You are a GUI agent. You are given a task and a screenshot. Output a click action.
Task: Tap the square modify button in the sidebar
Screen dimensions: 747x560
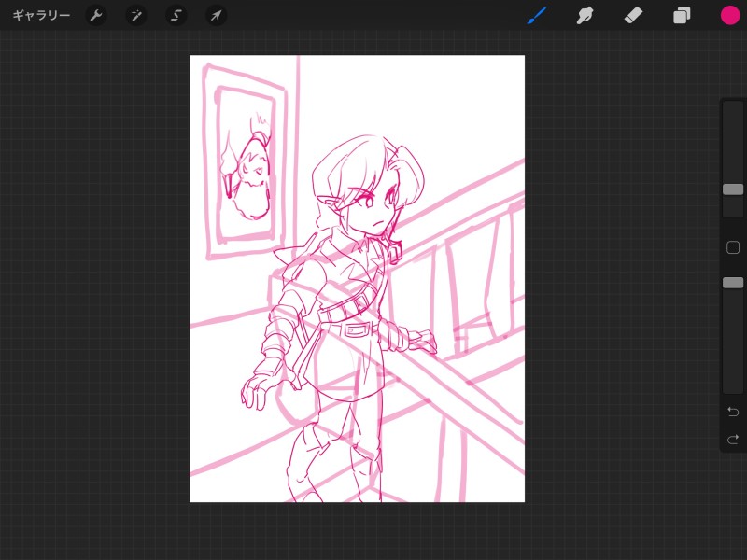pos(733,247)
